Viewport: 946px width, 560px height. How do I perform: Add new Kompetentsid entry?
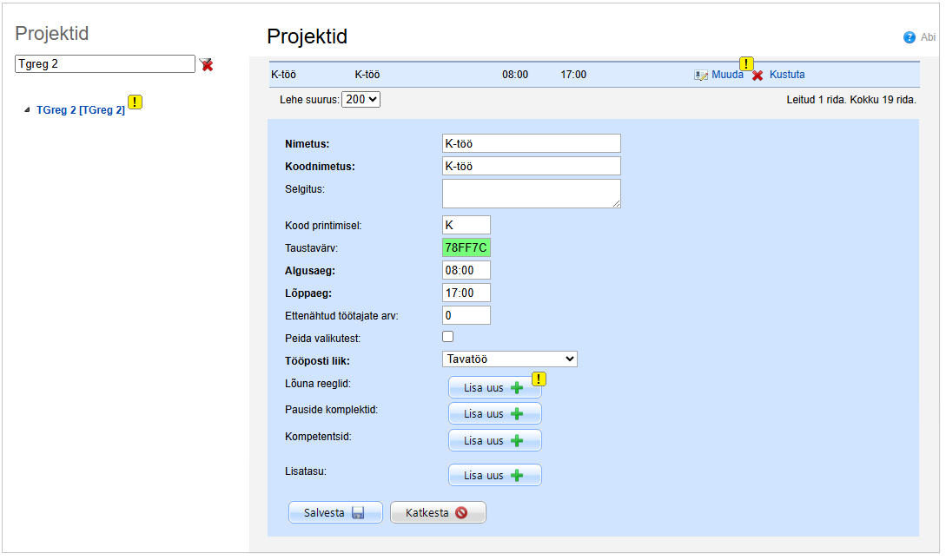[x=494, y=440]
